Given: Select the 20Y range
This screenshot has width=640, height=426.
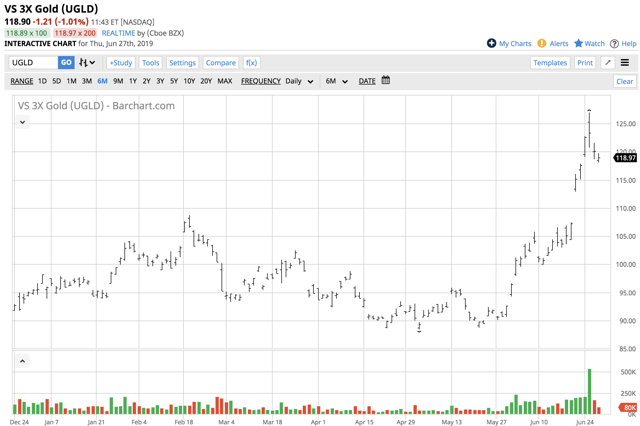Looking at the screenshot, I should point(206,81).
